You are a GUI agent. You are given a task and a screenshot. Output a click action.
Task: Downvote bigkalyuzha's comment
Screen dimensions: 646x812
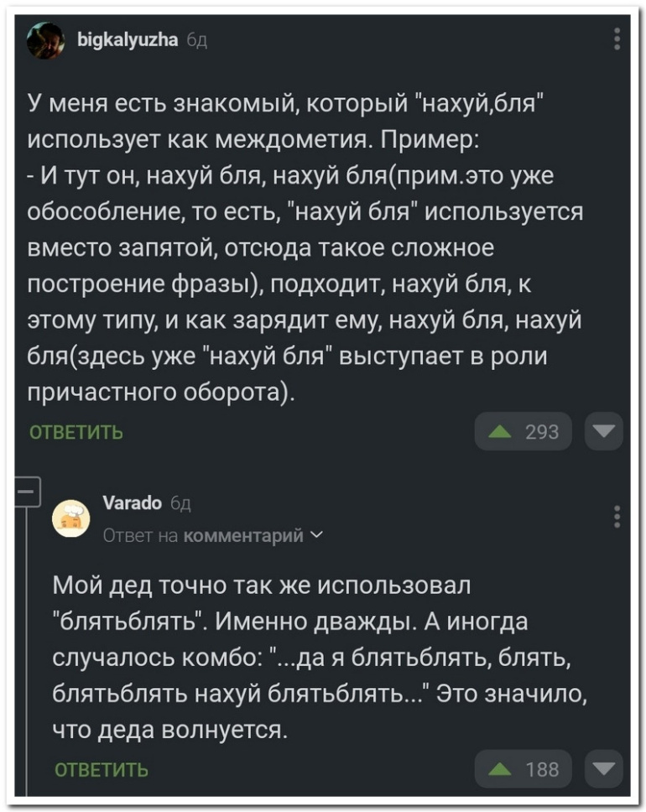[x=606, y=432]
